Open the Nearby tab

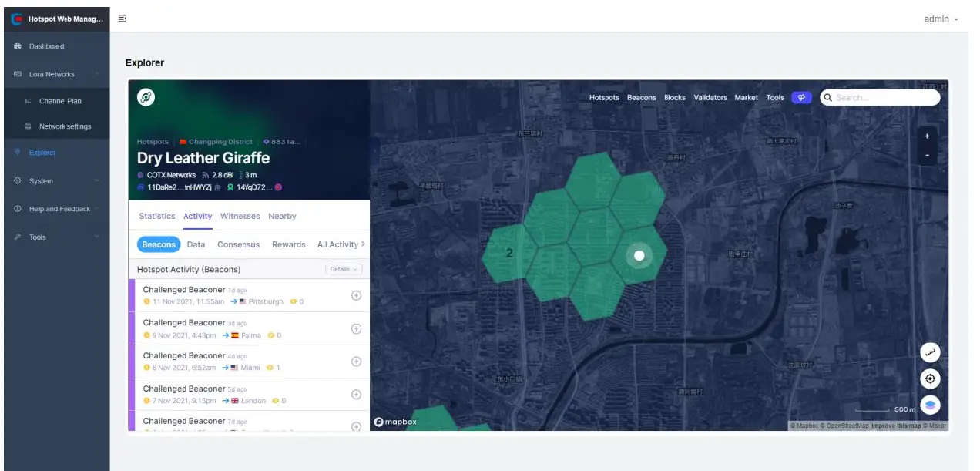point(282,217)
